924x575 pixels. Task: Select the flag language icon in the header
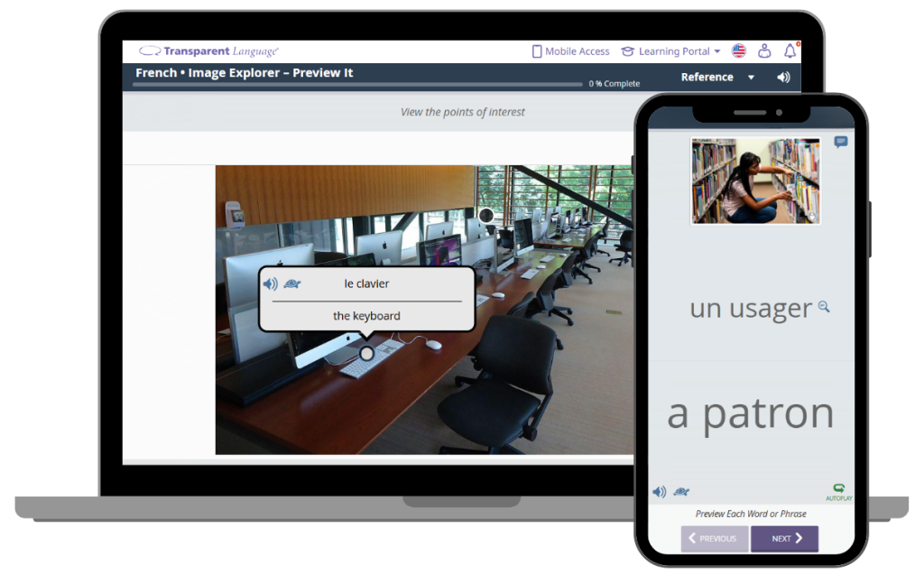coord(739,51)
